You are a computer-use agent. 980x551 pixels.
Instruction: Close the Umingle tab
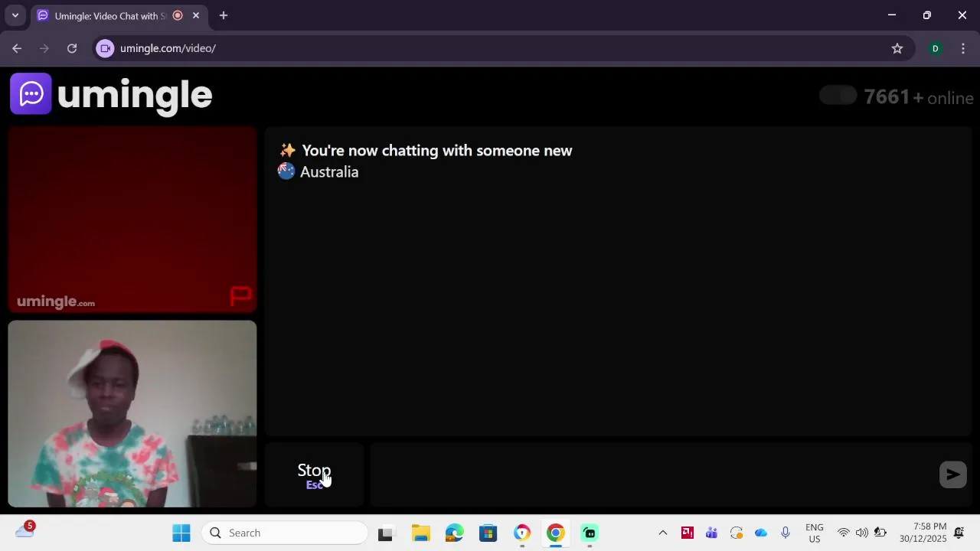(196, 15)
